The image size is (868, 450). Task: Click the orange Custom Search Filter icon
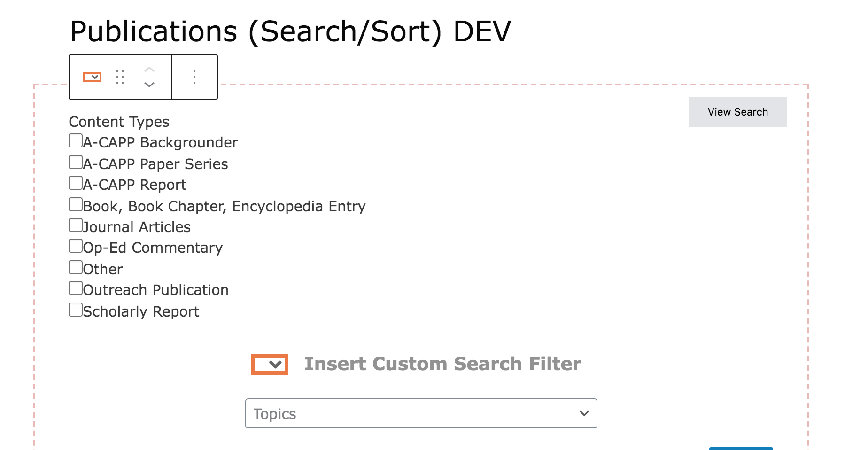click(270, 365)
